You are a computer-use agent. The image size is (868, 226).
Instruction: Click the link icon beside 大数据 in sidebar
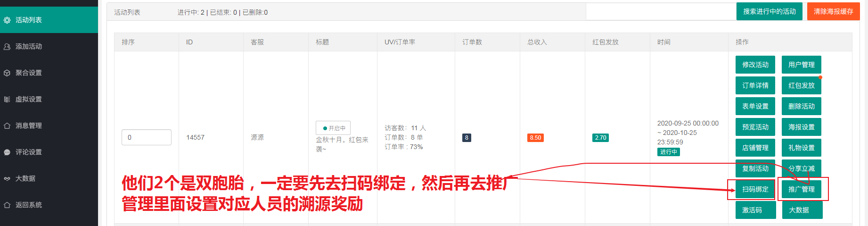tap(7, 179)
